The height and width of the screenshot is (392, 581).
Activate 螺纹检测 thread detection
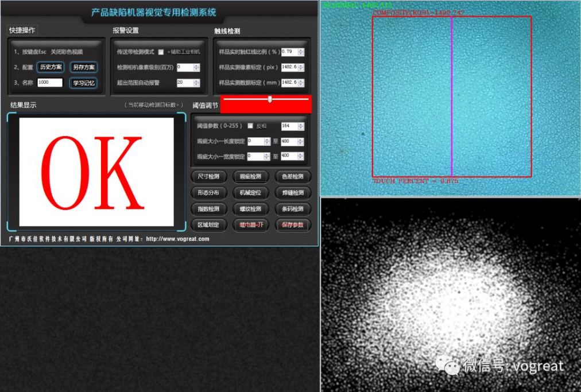251,209
